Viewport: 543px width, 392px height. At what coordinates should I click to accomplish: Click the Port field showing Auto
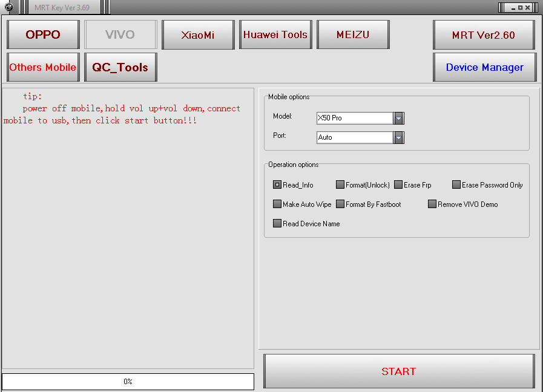click(355, 138)
